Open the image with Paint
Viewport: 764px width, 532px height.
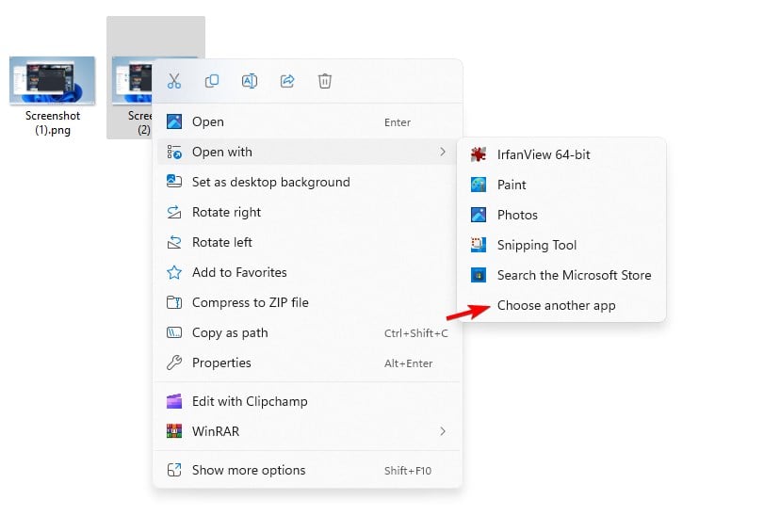tap(561, 185)
